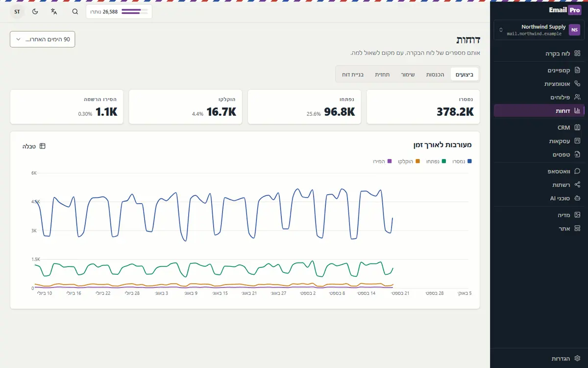
Task: Click the Deals (עסקאות) icon
Action: click(577, 141)
